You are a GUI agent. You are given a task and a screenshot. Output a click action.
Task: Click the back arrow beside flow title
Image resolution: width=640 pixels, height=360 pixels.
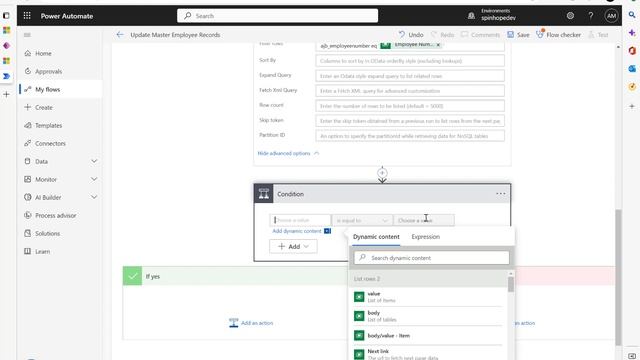coord(120,35)
